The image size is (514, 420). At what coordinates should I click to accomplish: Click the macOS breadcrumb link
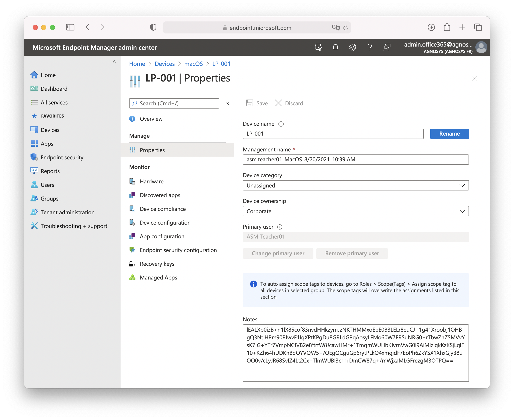[193, 64]
